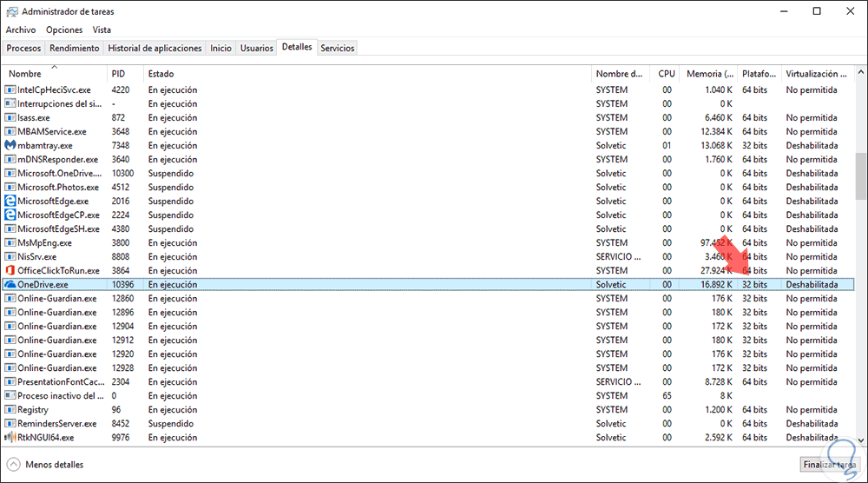Click the MicrosoftEdgeCP.exe Edge icon
This screenshot has width=868, height=483.
tap(10, 215)
